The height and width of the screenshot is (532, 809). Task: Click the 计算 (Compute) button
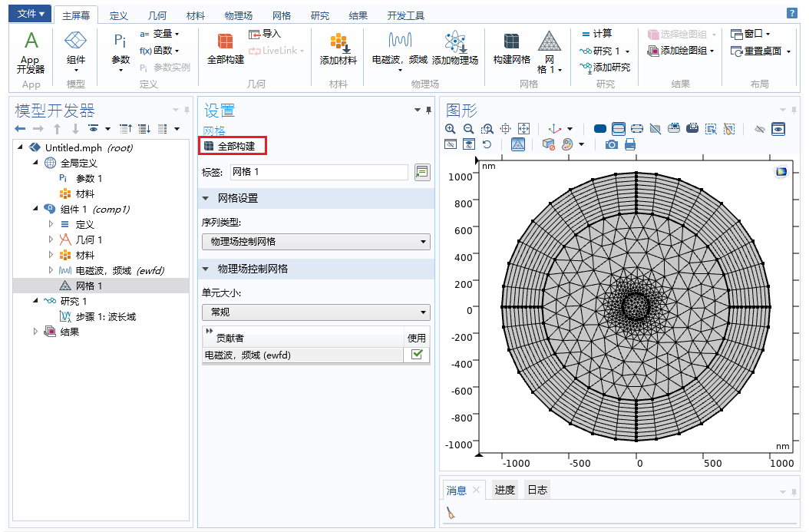pyautogui.click(x=596, y=34)
